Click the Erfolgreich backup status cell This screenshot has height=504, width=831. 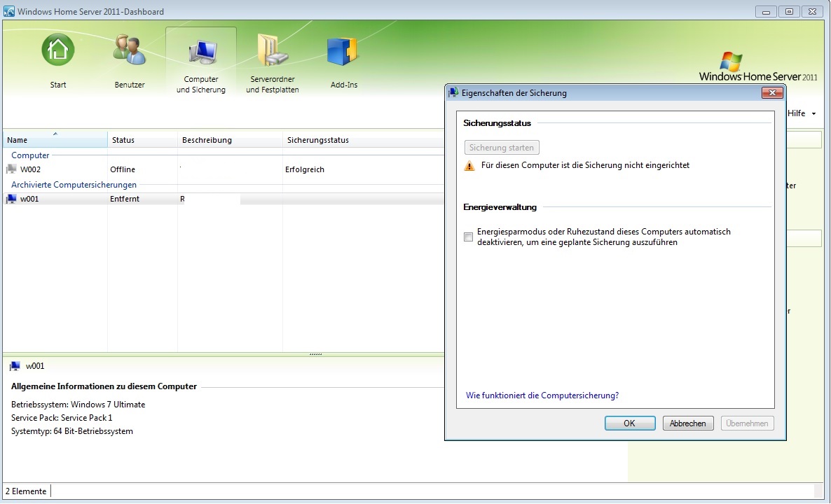tap(305, 169)
